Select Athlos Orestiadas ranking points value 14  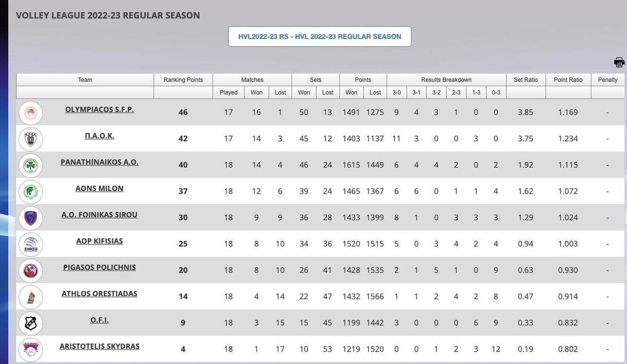183,297
